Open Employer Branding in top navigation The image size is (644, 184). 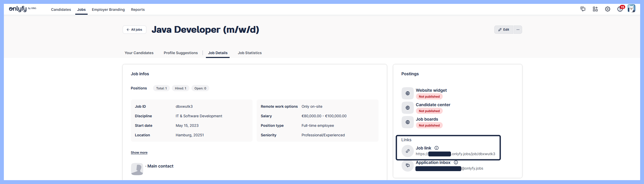tap(108, 10)
